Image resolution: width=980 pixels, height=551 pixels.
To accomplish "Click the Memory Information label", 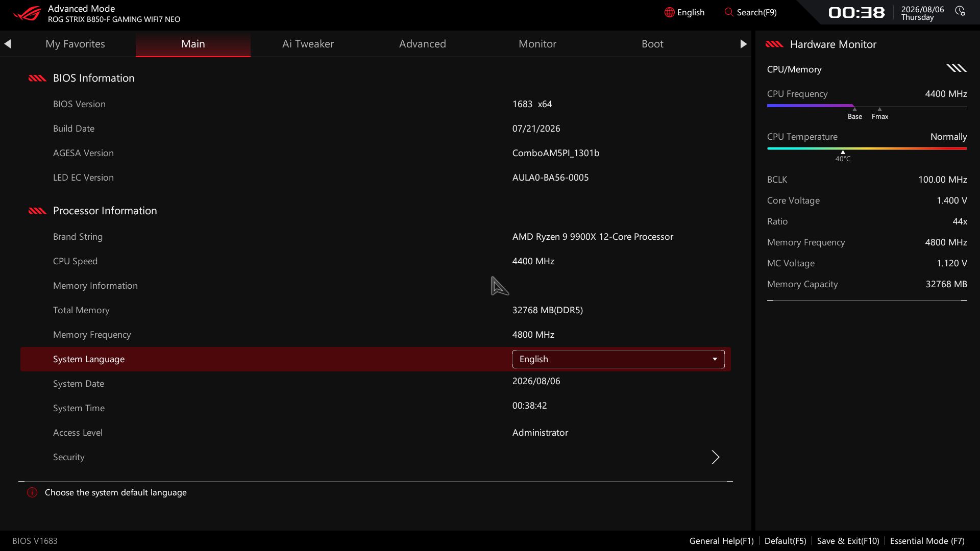I will [x=95, y=286].
